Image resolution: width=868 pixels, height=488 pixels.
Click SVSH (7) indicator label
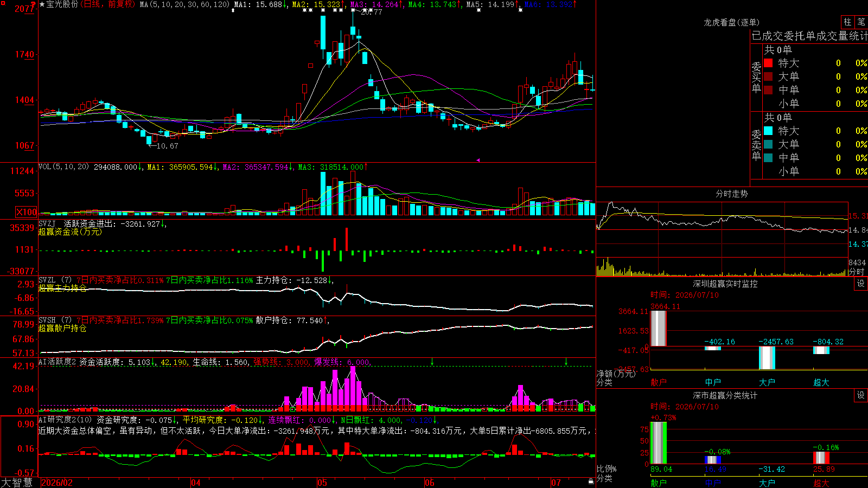point(55,320)
